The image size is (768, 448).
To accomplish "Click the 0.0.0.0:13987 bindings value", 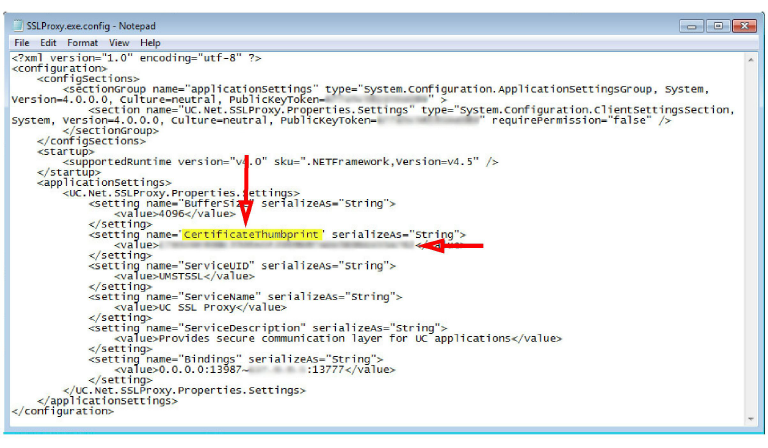I will click(255, 370).
